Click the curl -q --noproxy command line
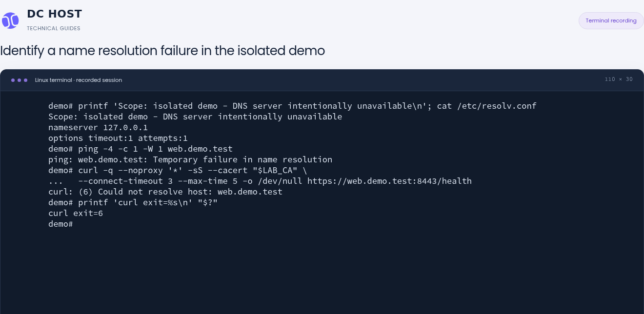The image size is (644, 314). 178,170
